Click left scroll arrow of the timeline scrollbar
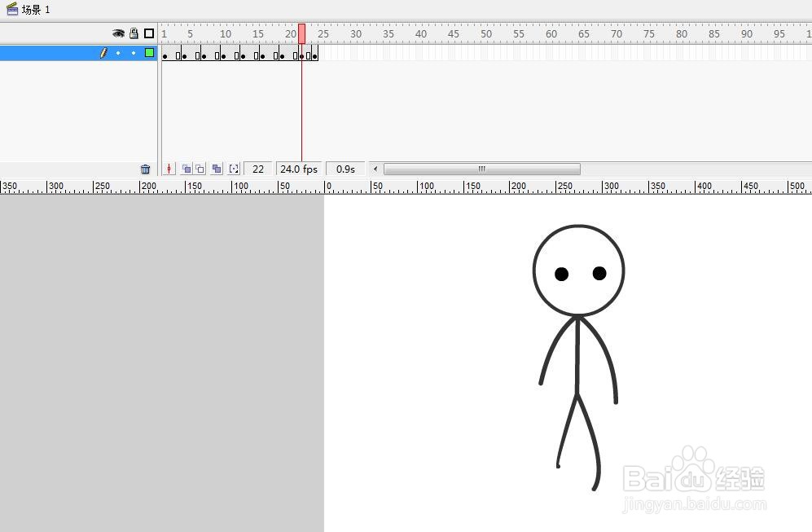812x532 pixels. [374, 169]
